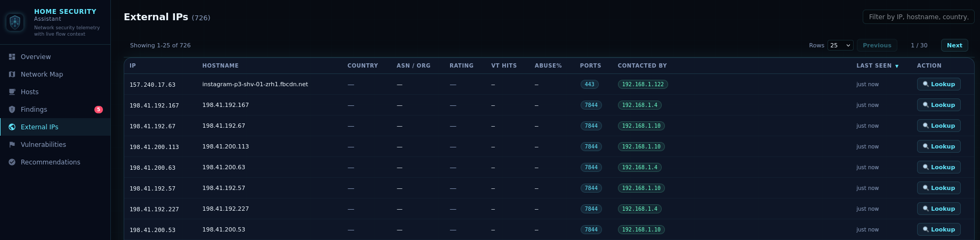The image size is (980, 240).
Task: Click the Hosts icon in sidebar
Action: [12, 92]
